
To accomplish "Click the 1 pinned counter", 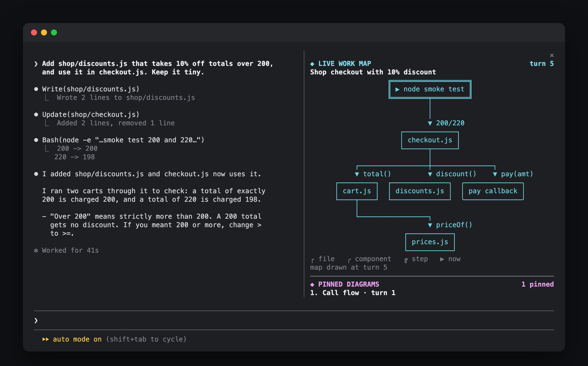I will pyautogui.click(x=538, y=284).
